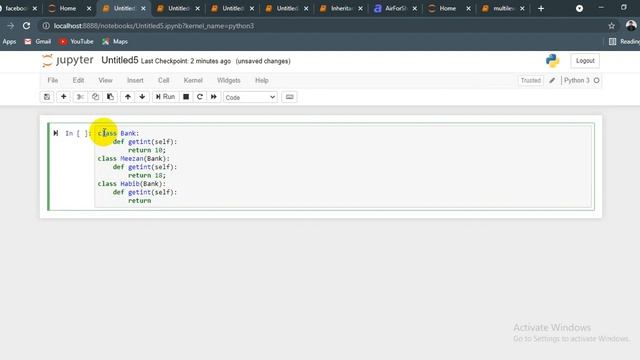Paste cells below icon
The width and height of the screenshot is (640, 360).
(x=110, y=97)
